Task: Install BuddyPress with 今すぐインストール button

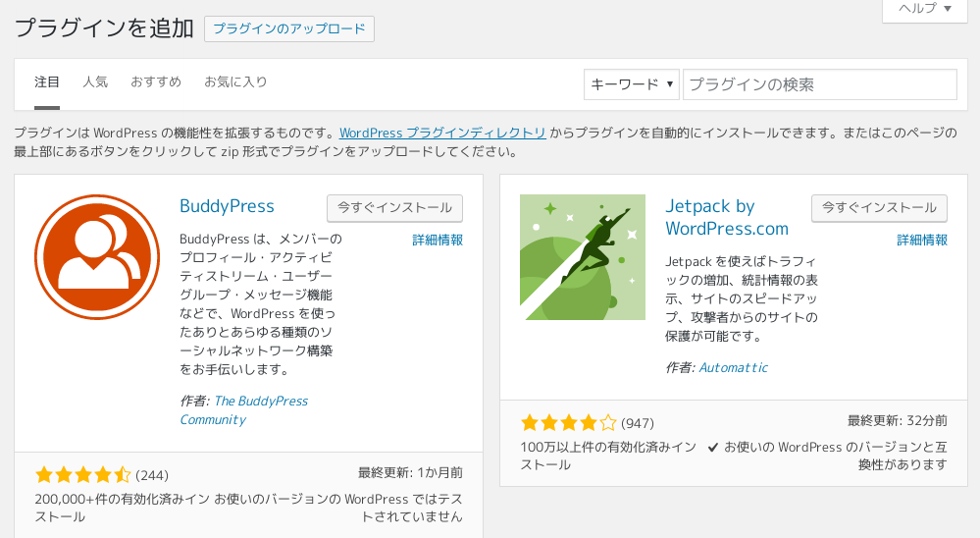Action: (x=395, y=208)
